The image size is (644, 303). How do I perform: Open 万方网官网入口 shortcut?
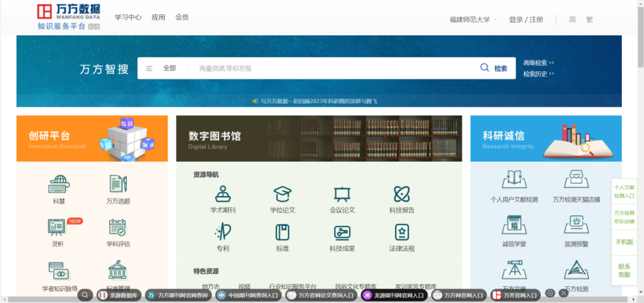[459, 295]
